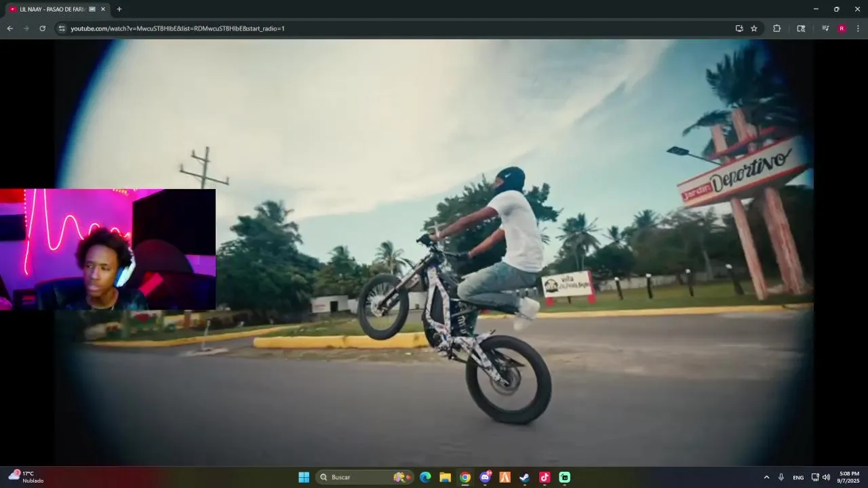Click the media control icon in toolbar
Screen dimensions: 868x488
[x=825, y=28]
